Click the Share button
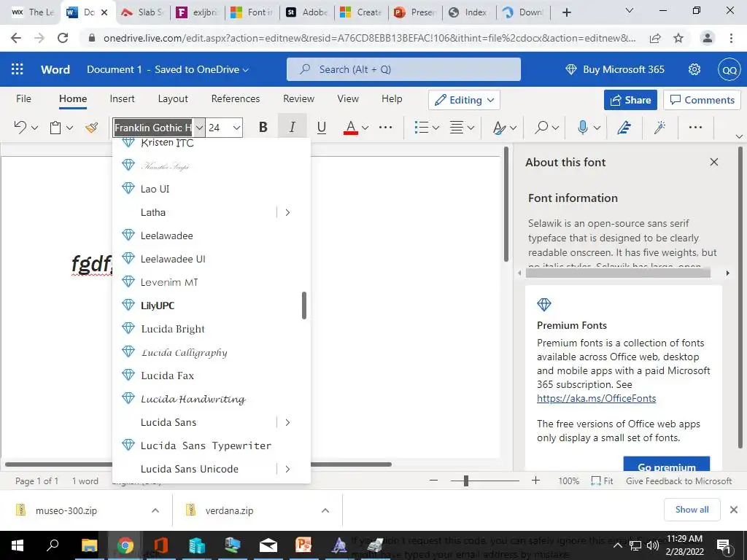This screenshot has width=747, height=560. point(630,100)
